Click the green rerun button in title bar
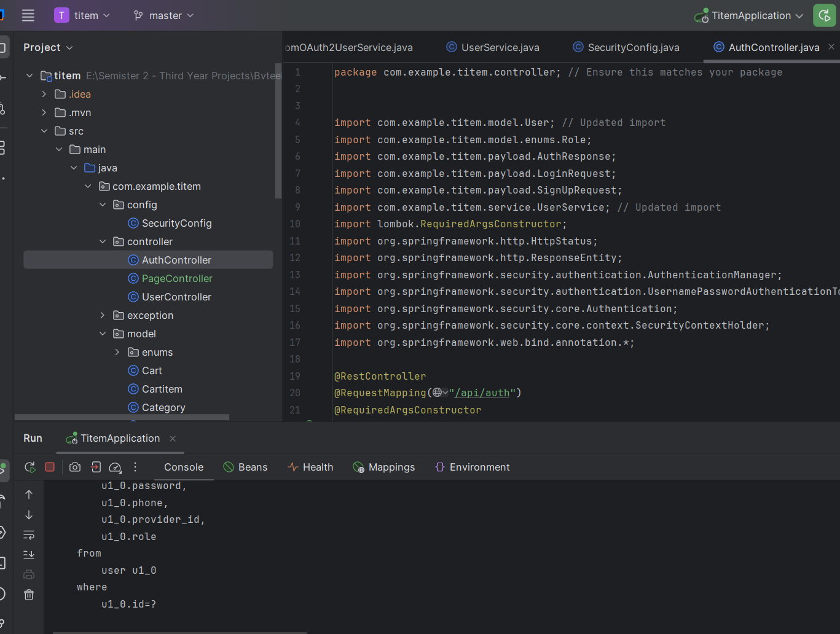Image resolution: width=840 pixels, height=634 pixels. pyautogui.click(x=825, y=15)
